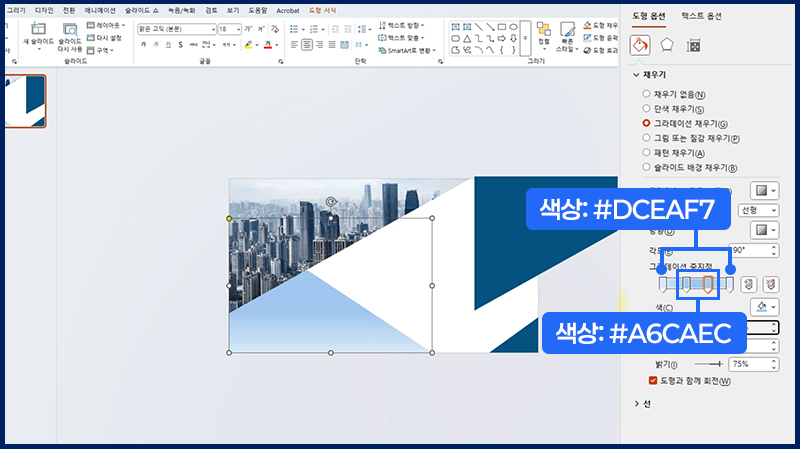Screen dimensions: 800x449
Task: Open the Transitions (전환) ribbon tab
Action: coord(69,10)
